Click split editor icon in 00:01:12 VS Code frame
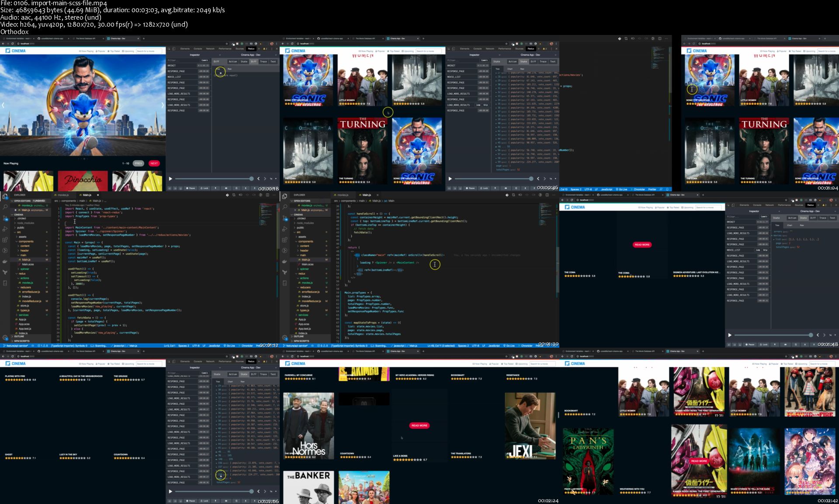The width and height of the screenshot is (839, 504). [267, 195]
